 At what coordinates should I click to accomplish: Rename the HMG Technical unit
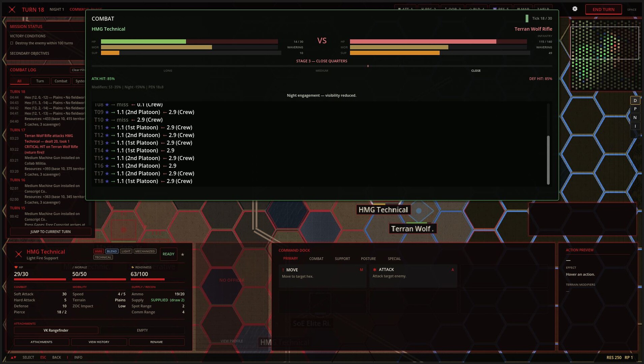coord(157,342)
